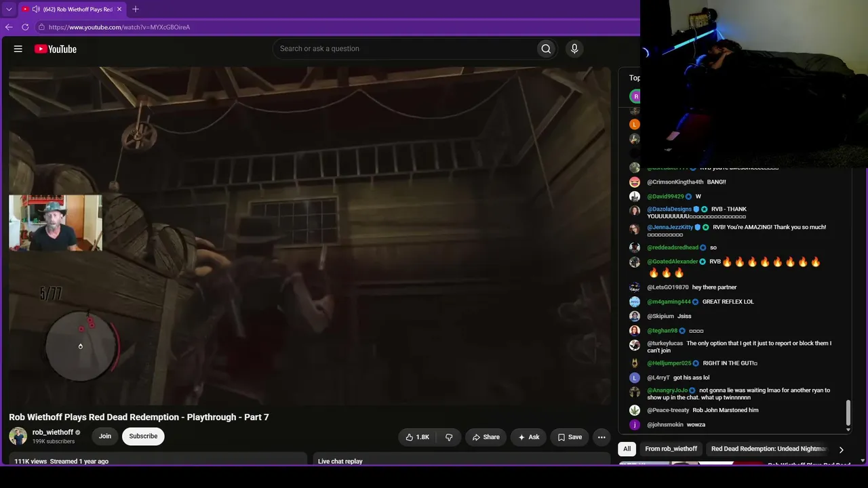Viewport: 868px width, 488px height.
Task: Reload the page with refresh icon
Action: point(25,27)
